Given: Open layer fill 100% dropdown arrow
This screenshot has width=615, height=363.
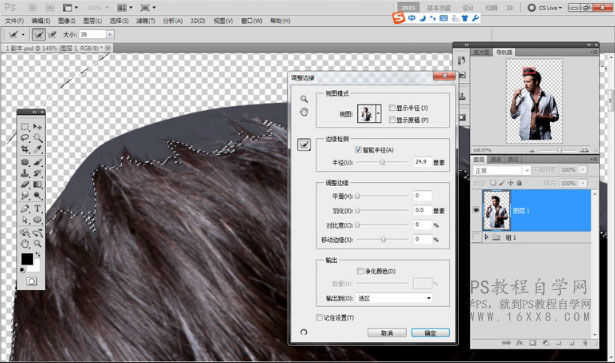Looking at the screenshot, I should tap(583, 183).
